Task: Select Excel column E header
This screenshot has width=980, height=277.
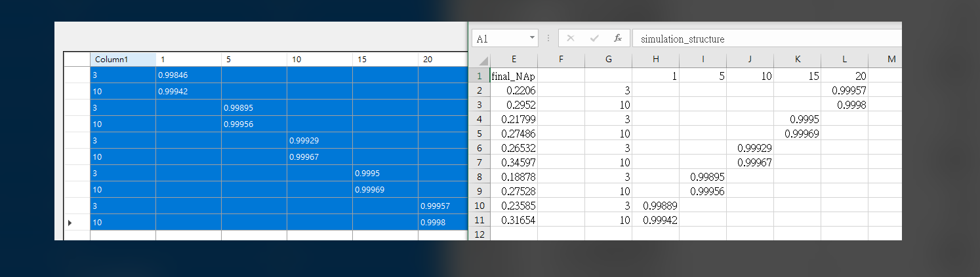Action: [x=514, y=60]
